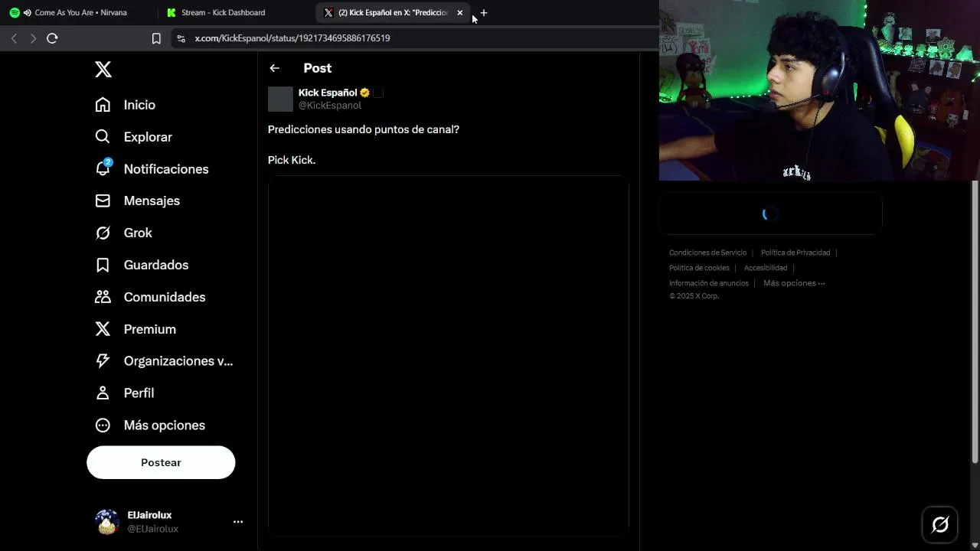Open Accesibilidad link
This screenshot has height=551, width=980.
tap(766, 268)
